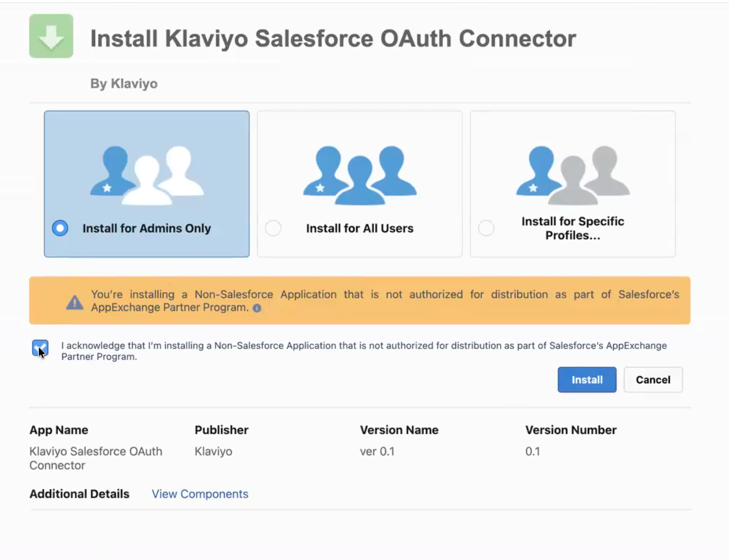Viewport: 729px width, 560px height.
Task: Click the Install for Admins Only label
Action: pos(147,228)
